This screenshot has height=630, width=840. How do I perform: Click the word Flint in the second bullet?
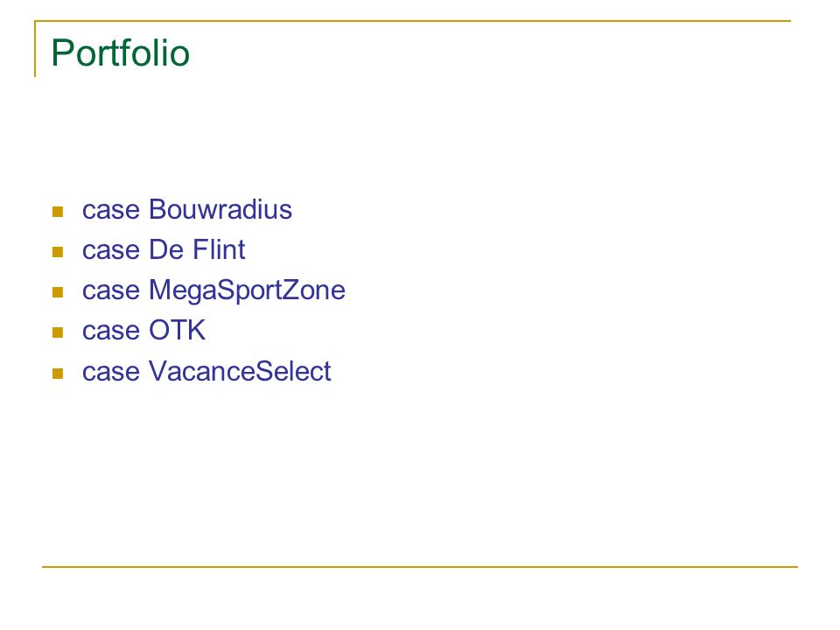(219, 249)
